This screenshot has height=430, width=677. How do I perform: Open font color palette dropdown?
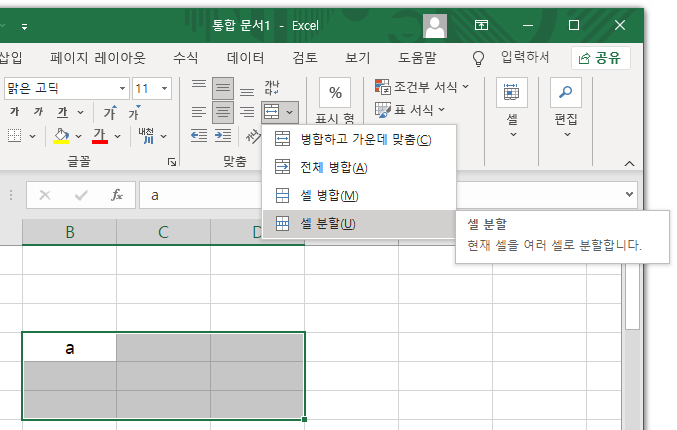(117, 136)
